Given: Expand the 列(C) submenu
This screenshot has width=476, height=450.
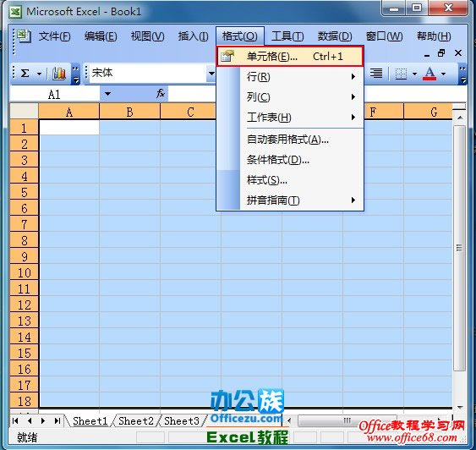Looking at the screenshot, I should tap(290, 97).
